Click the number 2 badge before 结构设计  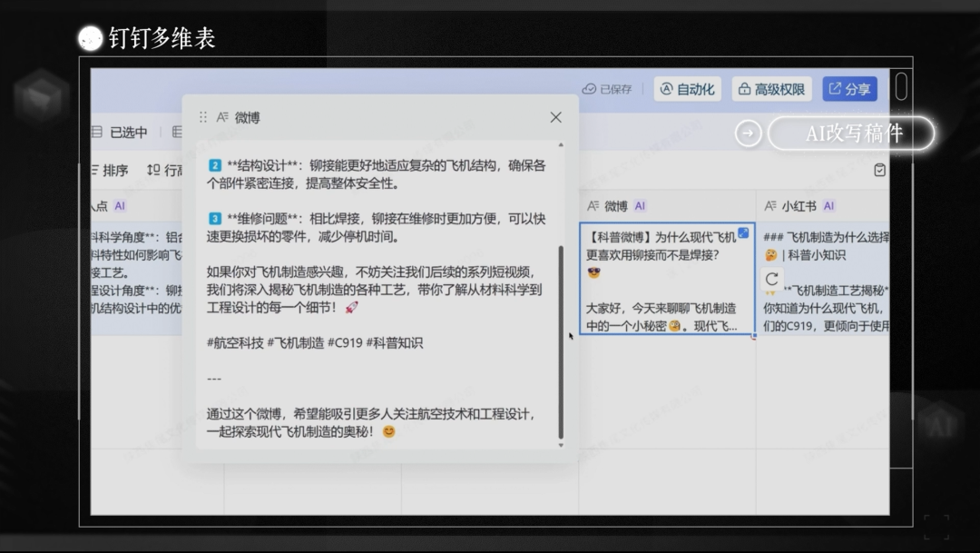tap(214, 165)
